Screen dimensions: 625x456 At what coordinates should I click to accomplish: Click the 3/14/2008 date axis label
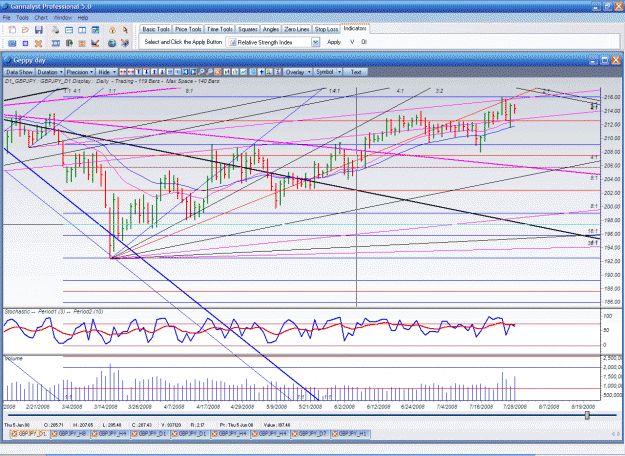point(105,407)
